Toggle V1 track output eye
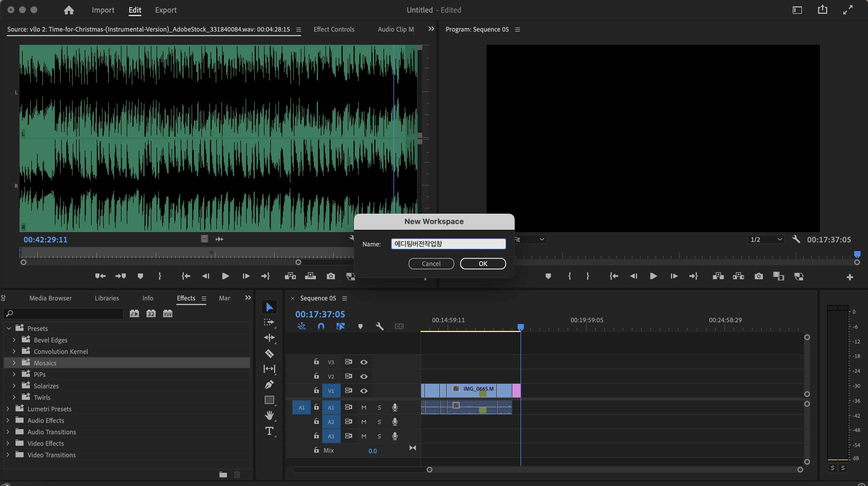Viewport: 868px width, 486px height. [364, 391]
